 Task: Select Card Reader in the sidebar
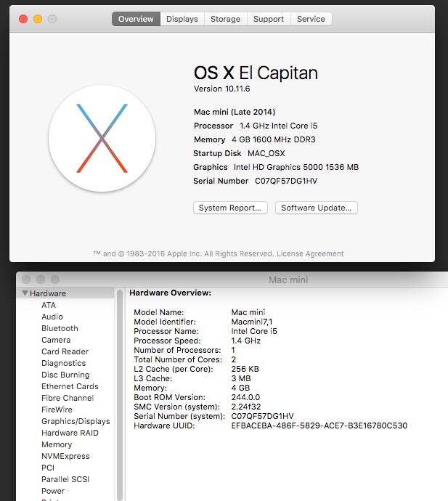[x=65, y=351]
